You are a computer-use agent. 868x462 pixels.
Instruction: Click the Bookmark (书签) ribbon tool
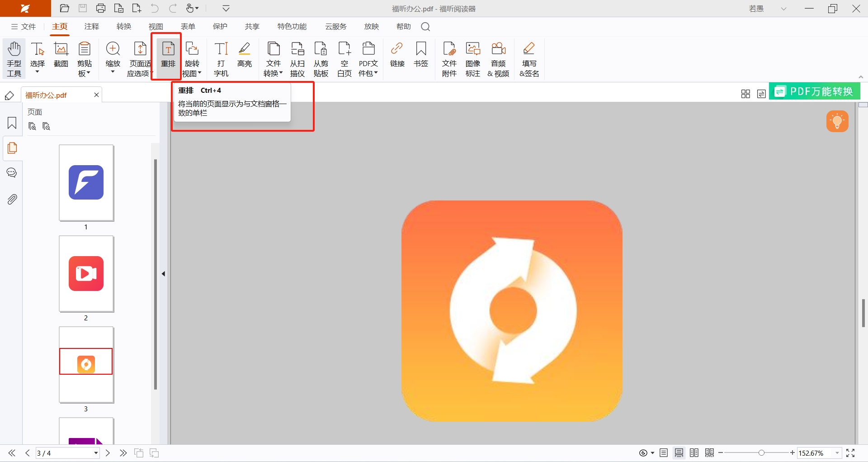421,55
